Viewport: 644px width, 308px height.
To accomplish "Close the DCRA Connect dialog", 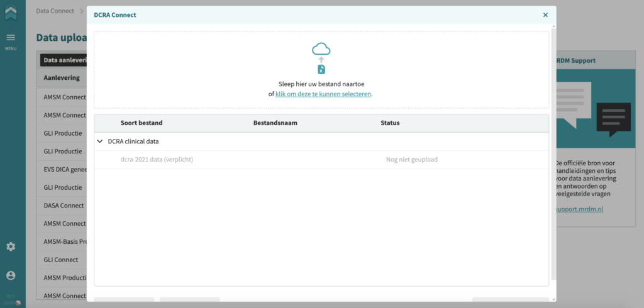I will 545,15.
